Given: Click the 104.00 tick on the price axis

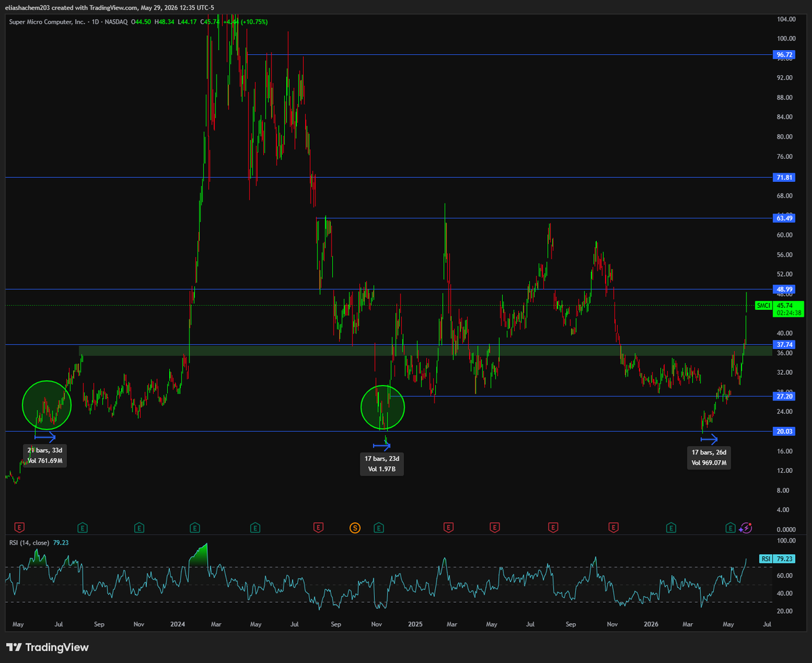Looking at the screenshot, I should (785, 19).
